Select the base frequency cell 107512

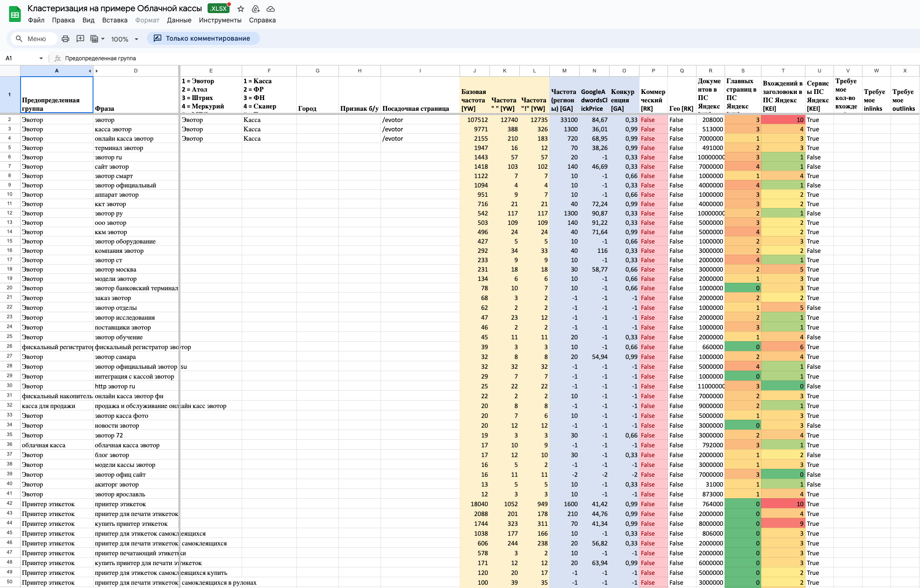pos(474,120)
